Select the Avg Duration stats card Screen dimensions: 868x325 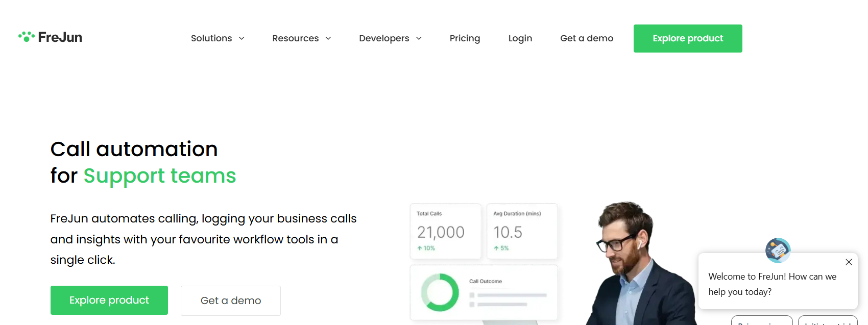[x=522, y=231]
